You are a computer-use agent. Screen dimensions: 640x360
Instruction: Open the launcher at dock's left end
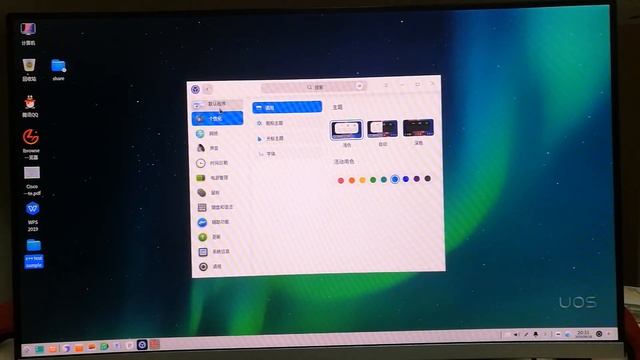(27, 349)
